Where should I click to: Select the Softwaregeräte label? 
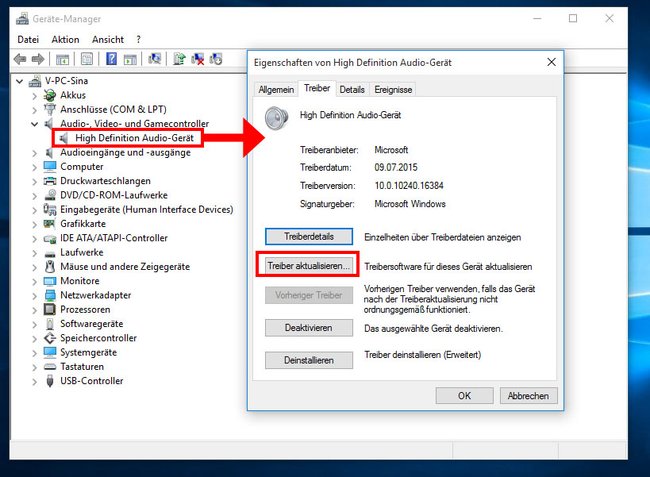(x=92, y=324)
